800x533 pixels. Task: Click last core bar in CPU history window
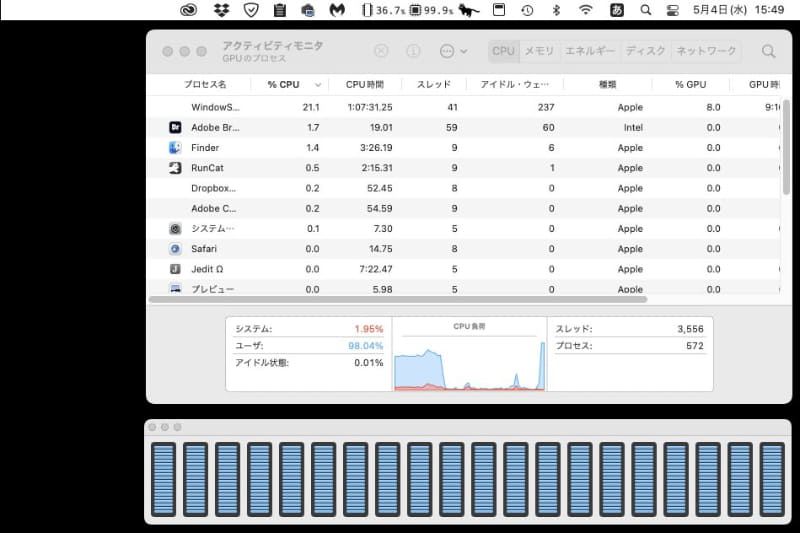pos(772,479)
